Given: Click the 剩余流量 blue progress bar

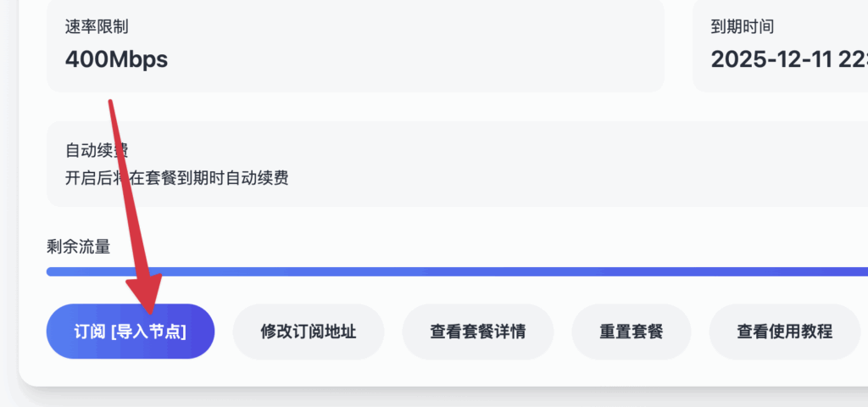Looking at the screenshot, I should click(x=458, y=271).
